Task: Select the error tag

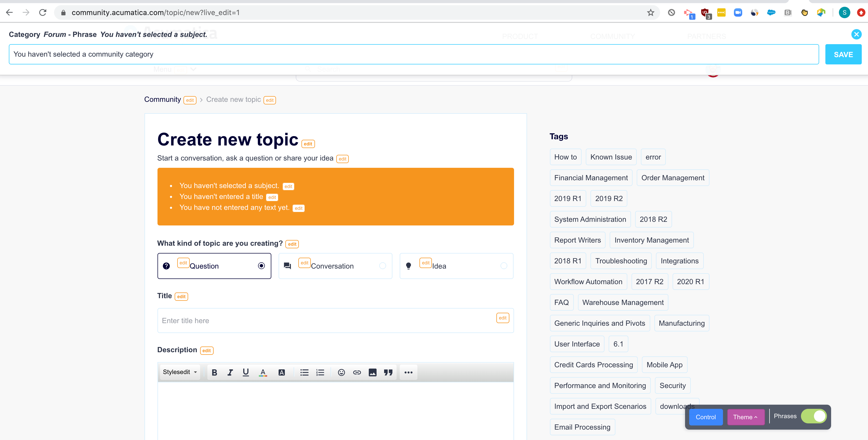Action: coord(653,157)
